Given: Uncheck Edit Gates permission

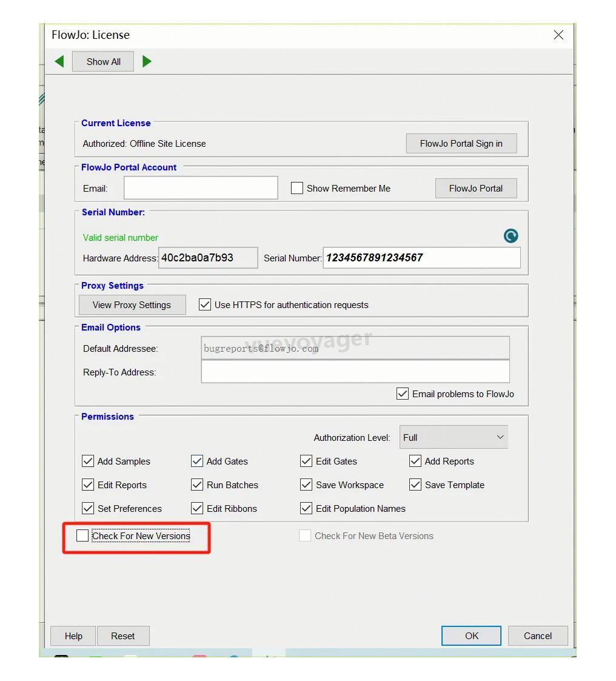Looking at the screenshot, I should (x=306, y=461).
